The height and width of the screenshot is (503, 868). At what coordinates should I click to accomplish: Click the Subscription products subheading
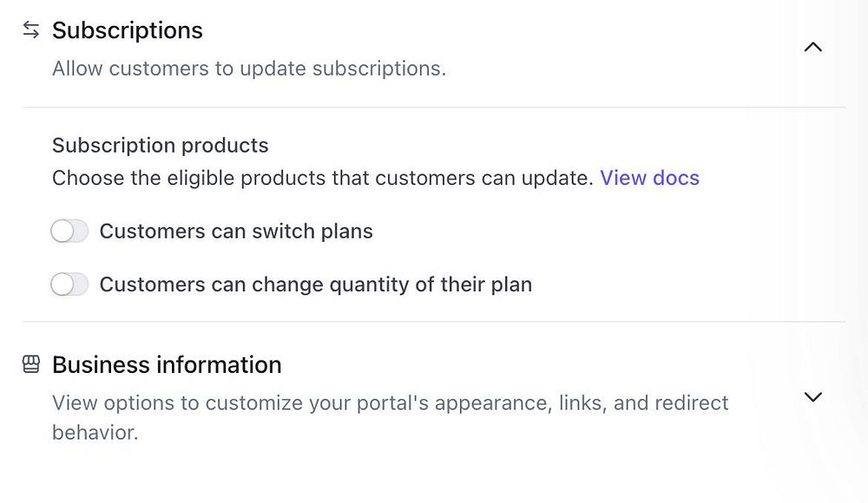[x=161, y=145]
